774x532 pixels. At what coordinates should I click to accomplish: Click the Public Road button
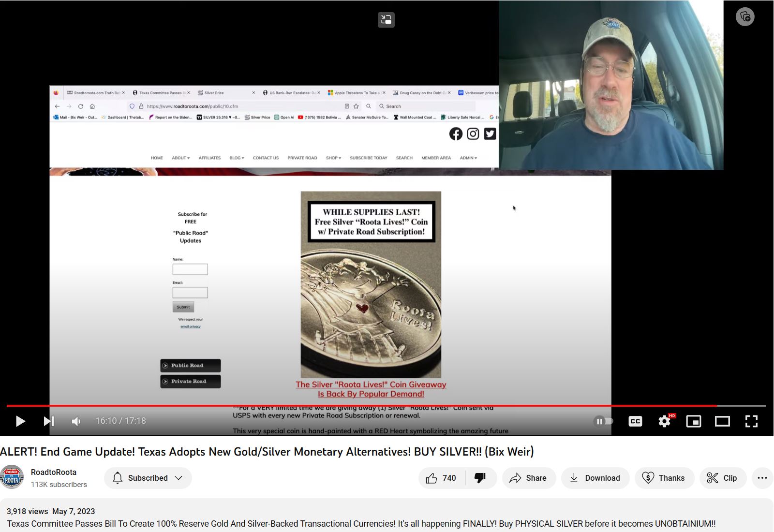click(191, 366)
